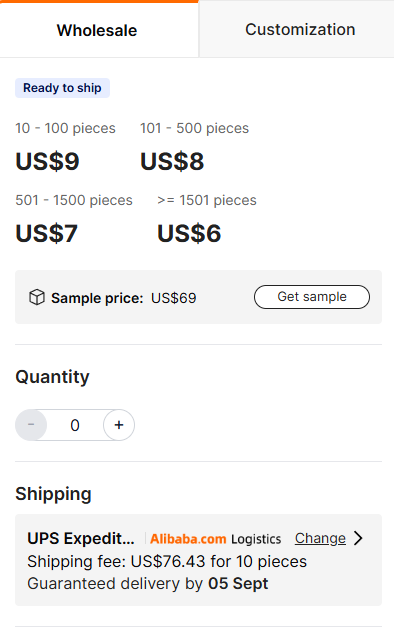Viewport: 394px width, 629px height.
Task: Increase quantity with the plus button
Action: click(x=119, y=425)
